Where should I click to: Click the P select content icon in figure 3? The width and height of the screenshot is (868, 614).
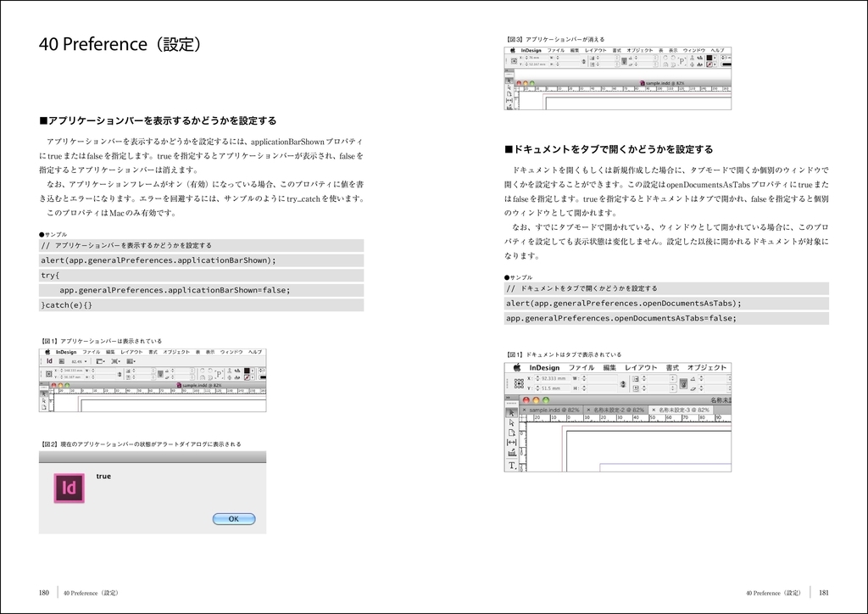tap(682, 61)
